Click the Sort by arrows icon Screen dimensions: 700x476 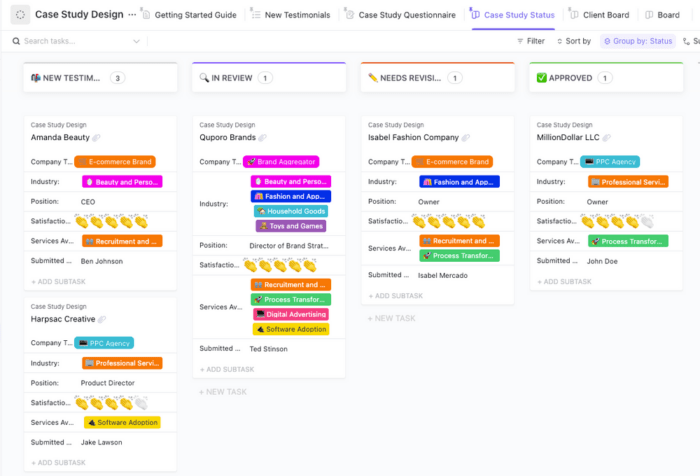point(559,41)
